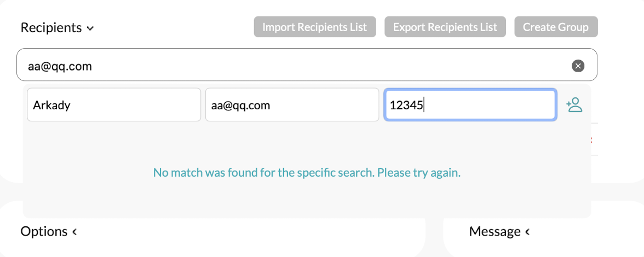Screen dimensions: 644x257
Task: Select the email field in the new recipient row
Action: point(291,105)
